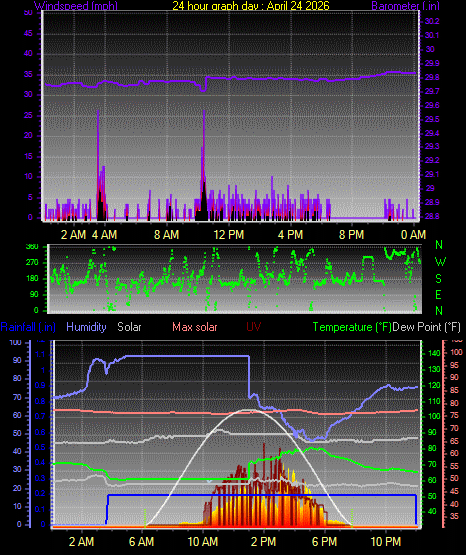This screenshot has width=466, height=555.
Task: Click the red 'UV' legend label
Action: tap(253, 327)
